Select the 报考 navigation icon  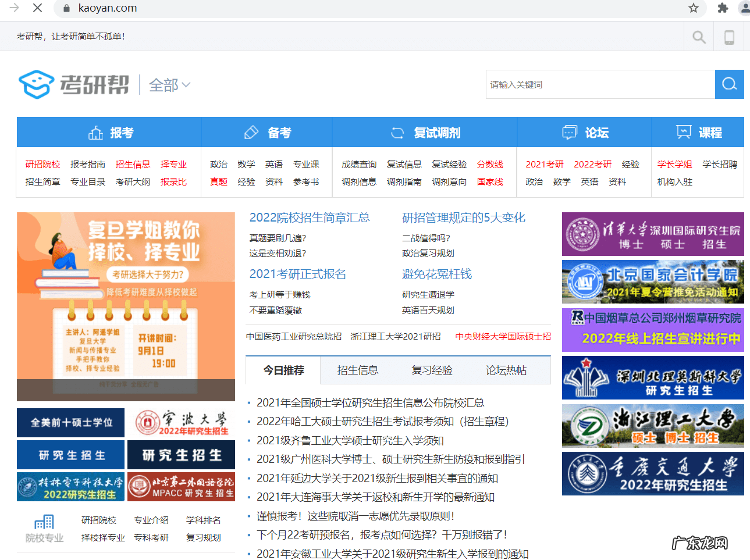95,132
